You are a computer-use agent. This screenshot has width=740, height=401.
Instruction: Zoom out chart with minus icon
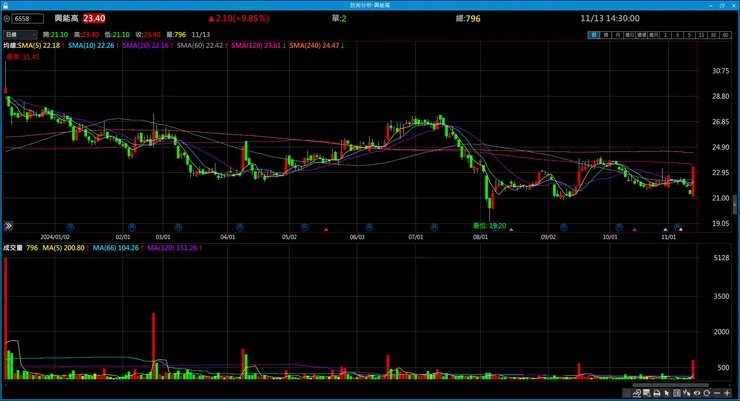point(717,393)
